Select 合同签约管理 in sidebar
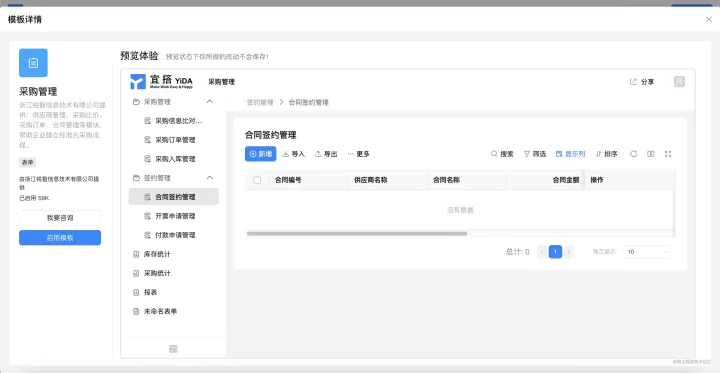The height and width of the screenshot is (373, 720). [174, 197]
